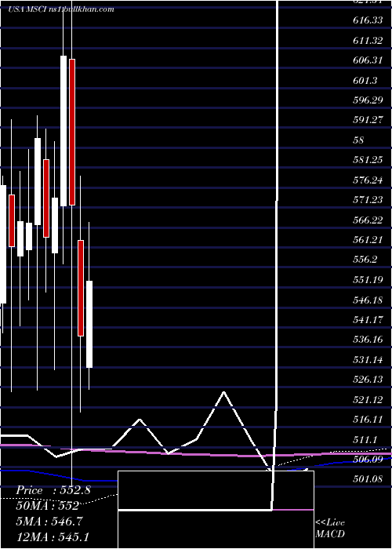
Task: Click the Live MACD label
Action: [x=330, y=529]
